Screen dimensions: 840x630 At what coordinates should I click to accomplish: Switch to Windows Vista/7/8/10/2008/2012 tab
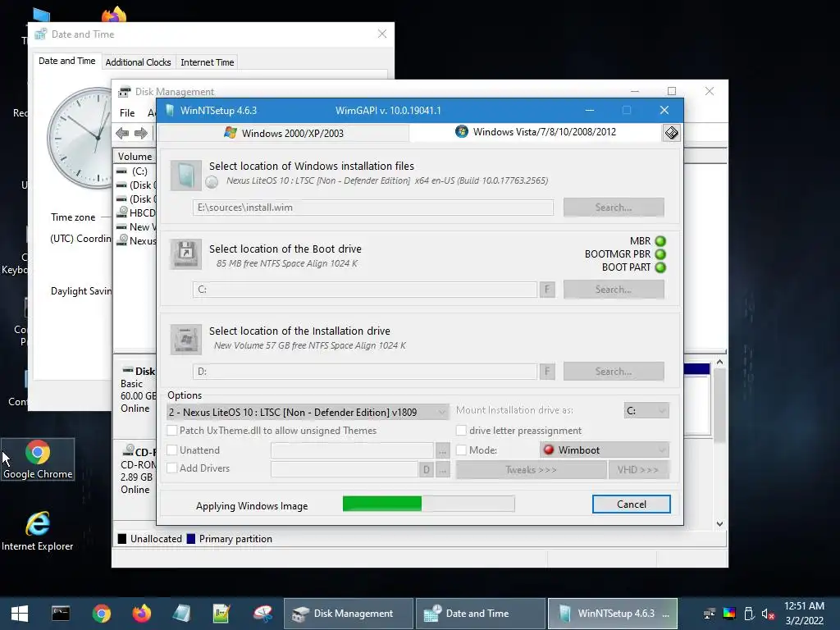tap(536, 132)
